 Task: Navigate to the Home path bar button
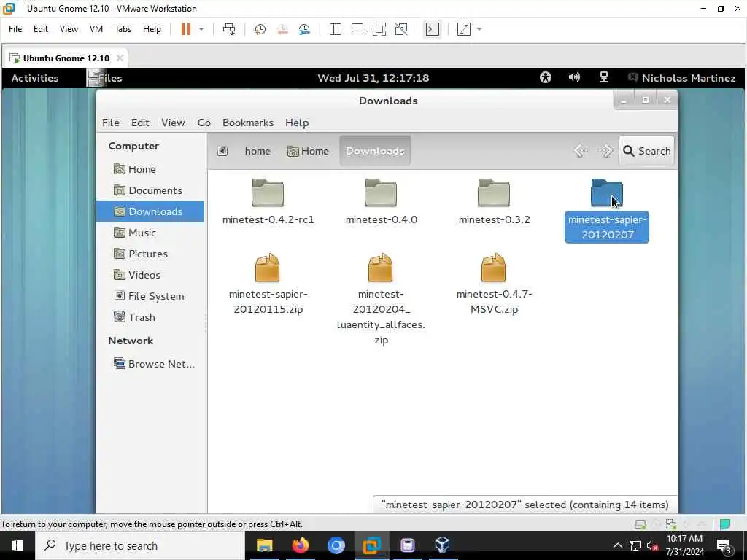(309, 151)
